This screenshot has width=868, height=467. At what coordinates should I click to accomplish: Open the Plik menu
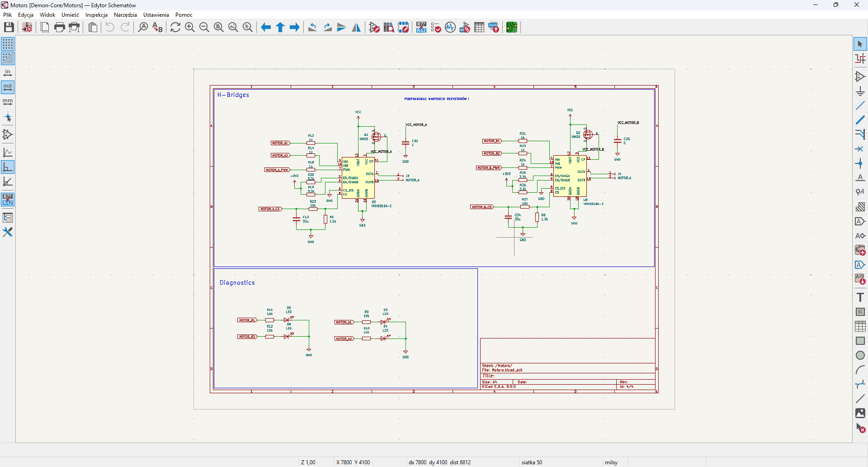click(8, 15)
